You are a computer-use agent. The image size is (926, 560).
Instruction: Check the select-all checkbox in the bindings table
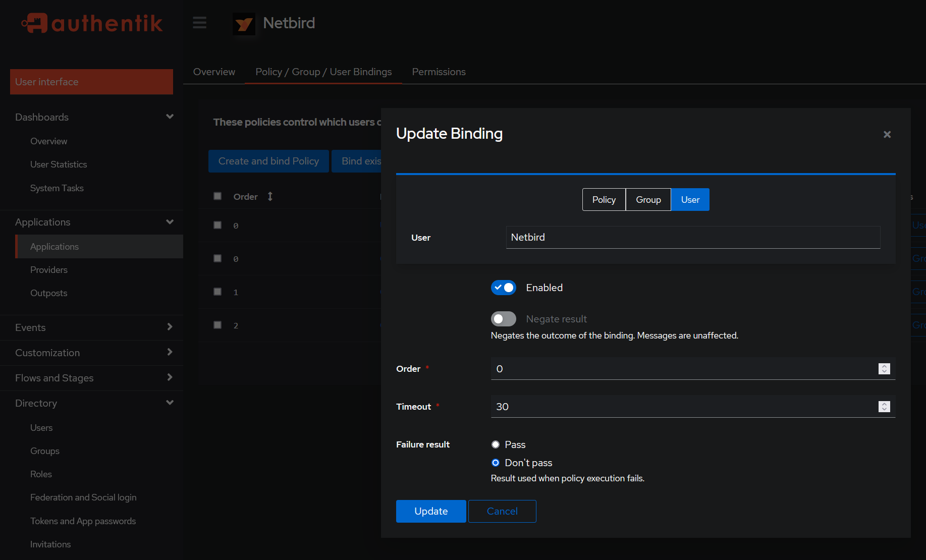click(x=217, y=196)
